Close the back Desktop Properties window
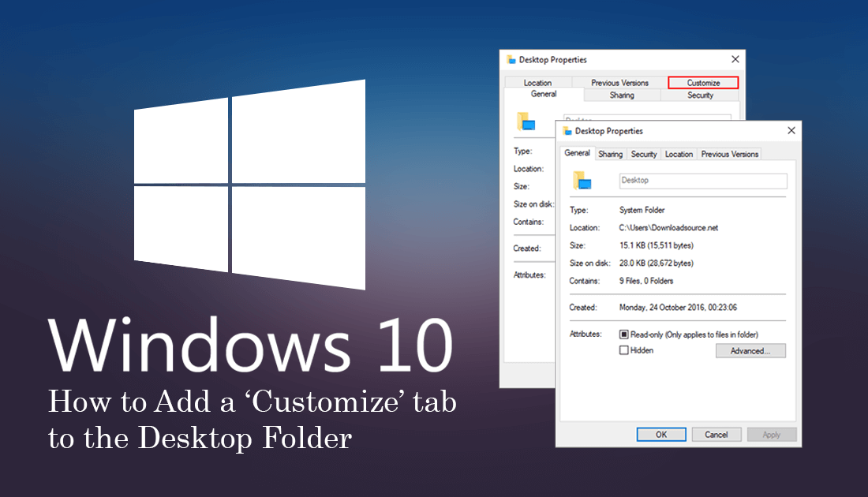The width and height of the screenshot is (868, 497). (x=735, y=59)
